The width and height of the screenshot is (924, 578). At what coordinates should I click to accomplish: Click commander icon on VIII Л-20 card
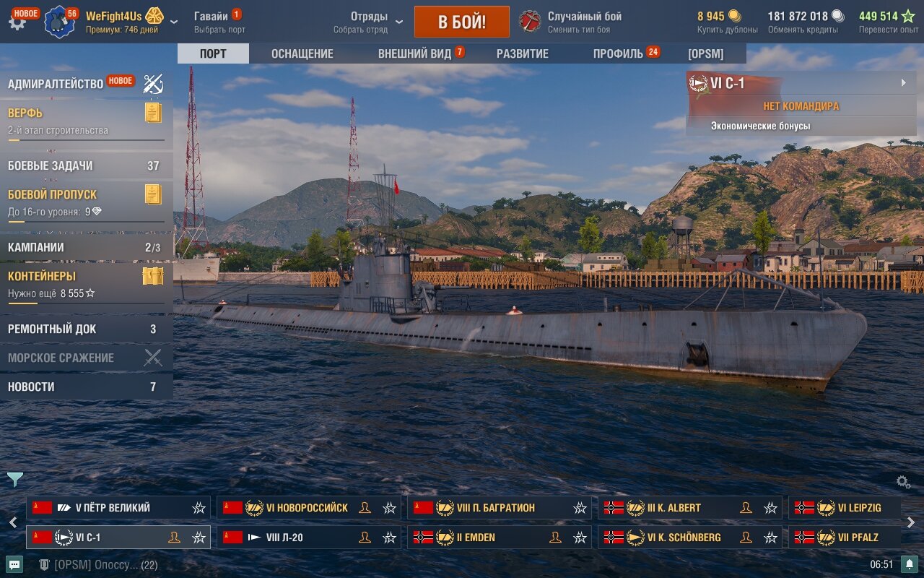365,538
